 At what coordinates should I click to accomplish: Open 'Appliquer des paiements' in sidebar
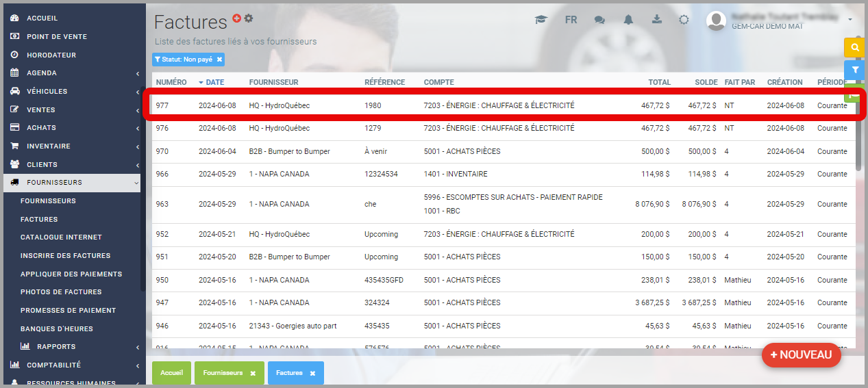click(71, 274)
